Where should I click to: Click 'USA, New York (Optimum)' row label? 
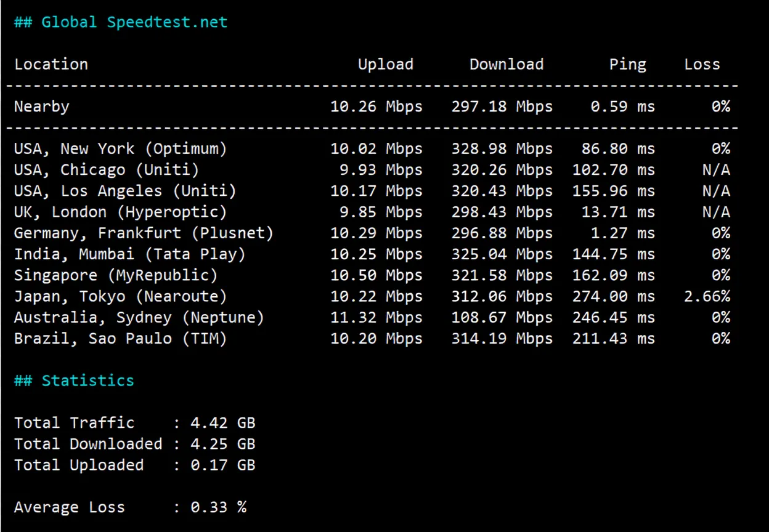point(121,148)
